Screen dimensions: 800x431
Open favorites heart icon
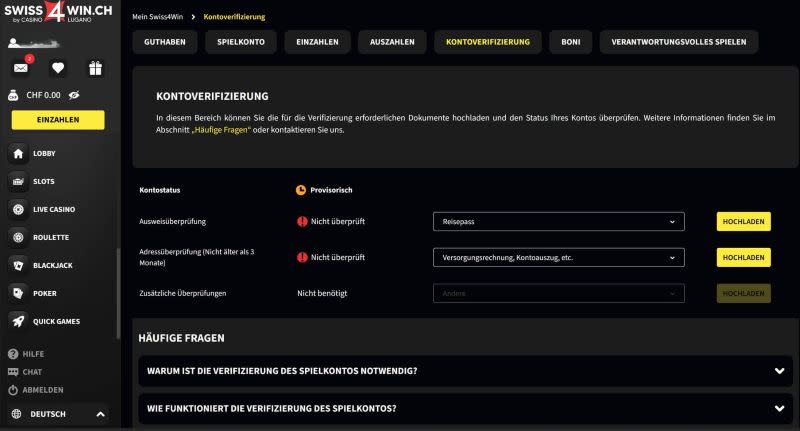point(58,68)
